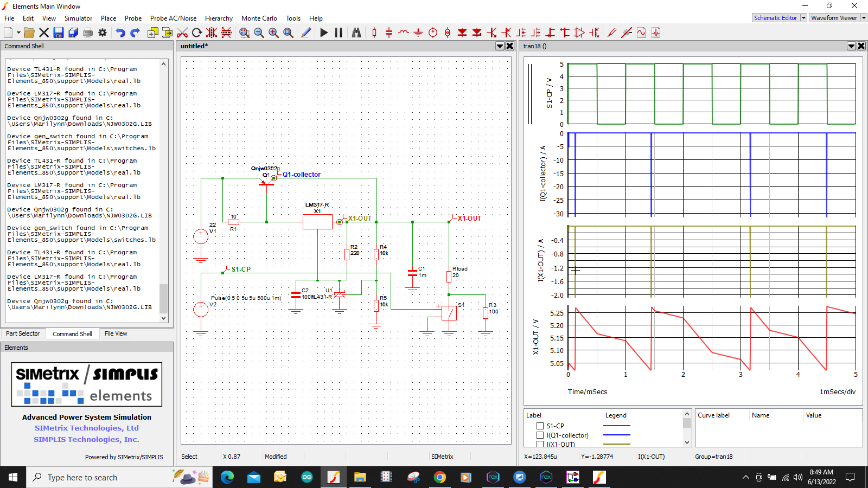Click the taskbar search box
This screenshot has width=868, height=488.
(119, 477)
